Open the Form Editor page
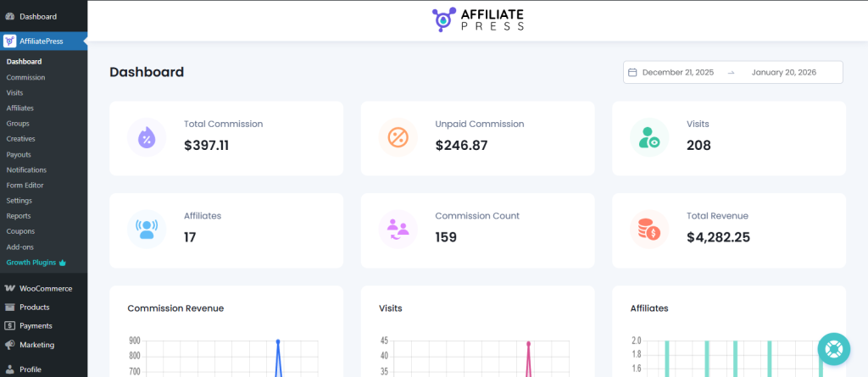This screenshot has height=377, width=868. 25,186
